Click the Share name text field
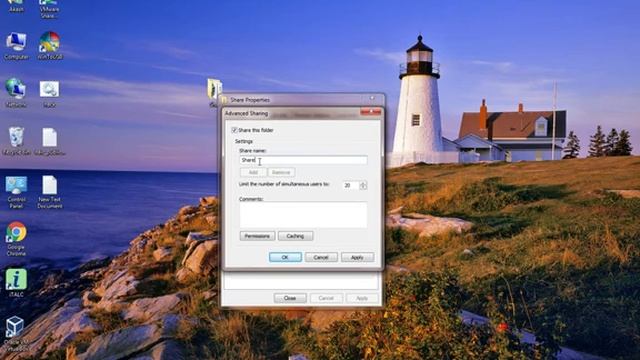Screen dimensions: 640x360 click(x=303, y=160)
